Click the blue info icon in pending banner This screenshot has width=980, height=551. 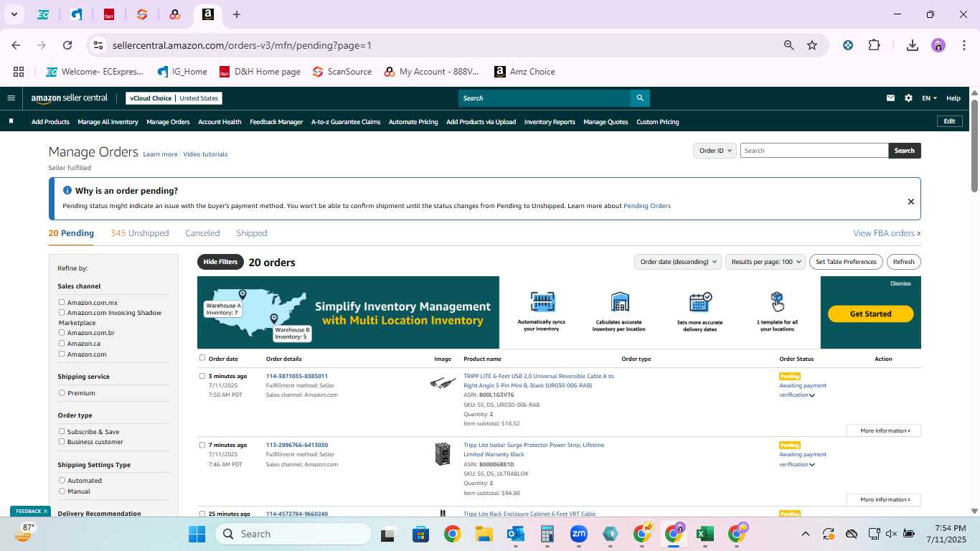67,191
